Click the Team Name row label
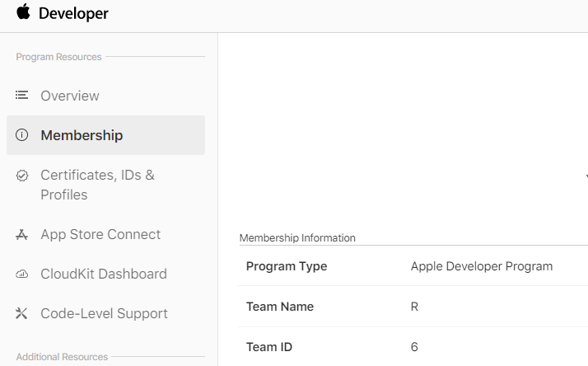Image resolution: width=588 pixels, height=366 pixels. pos(280,307)
